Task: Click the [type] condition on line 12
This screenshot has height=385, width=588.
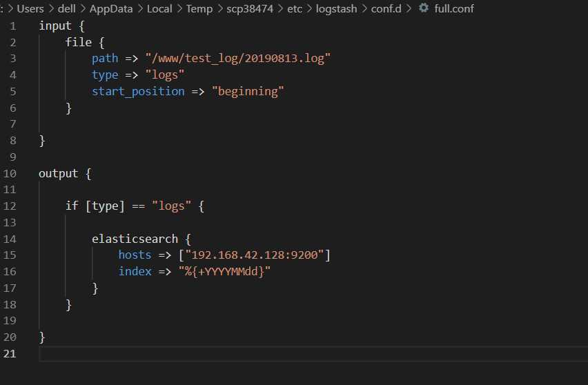Action: point(105,206)
